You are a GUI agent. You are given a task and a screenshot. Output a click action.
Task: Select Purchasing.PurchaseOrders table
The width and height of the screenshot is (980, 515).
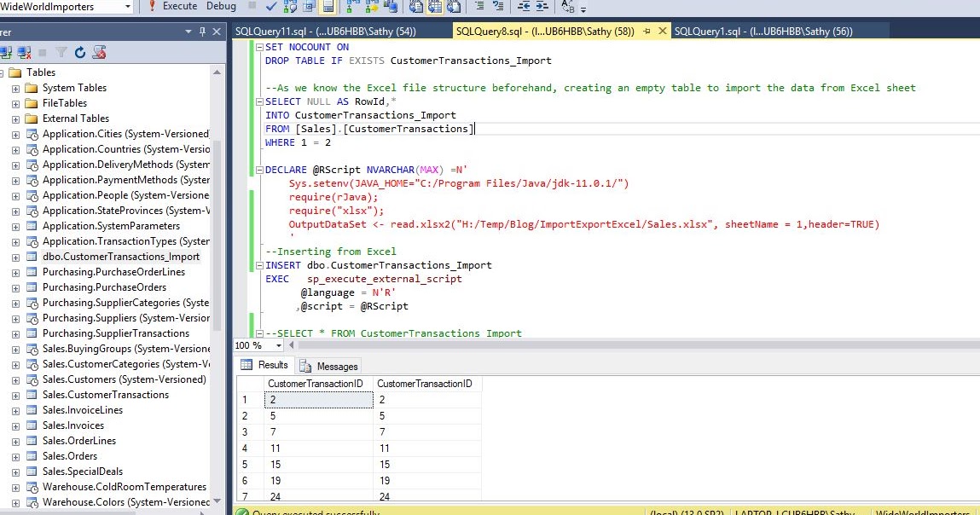104,287
